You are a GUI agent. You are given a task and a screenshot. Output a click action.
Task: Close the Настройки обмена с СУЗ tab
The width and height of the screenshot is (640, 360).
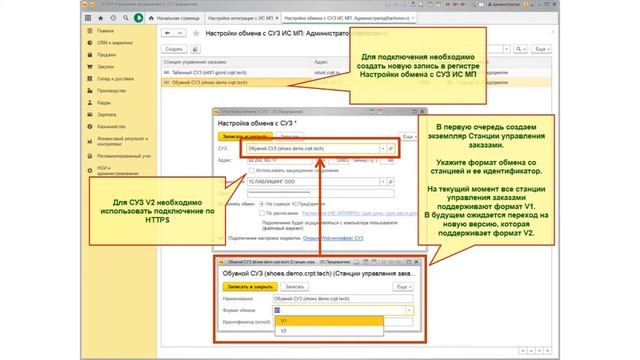[413, 18]
